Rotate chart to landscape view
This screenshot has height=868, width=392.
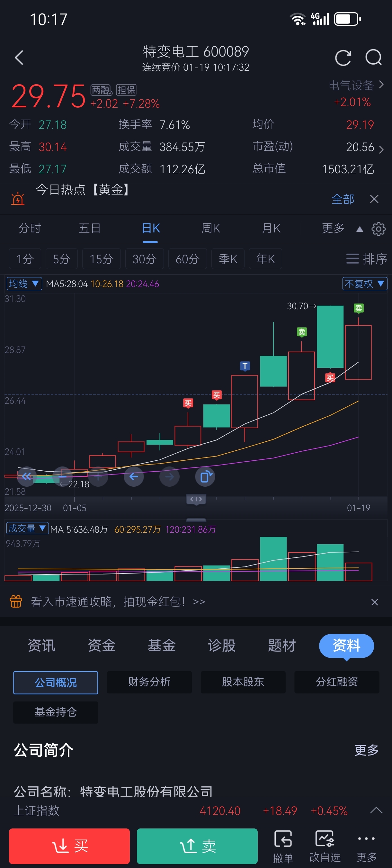click(x=205, y=476)
